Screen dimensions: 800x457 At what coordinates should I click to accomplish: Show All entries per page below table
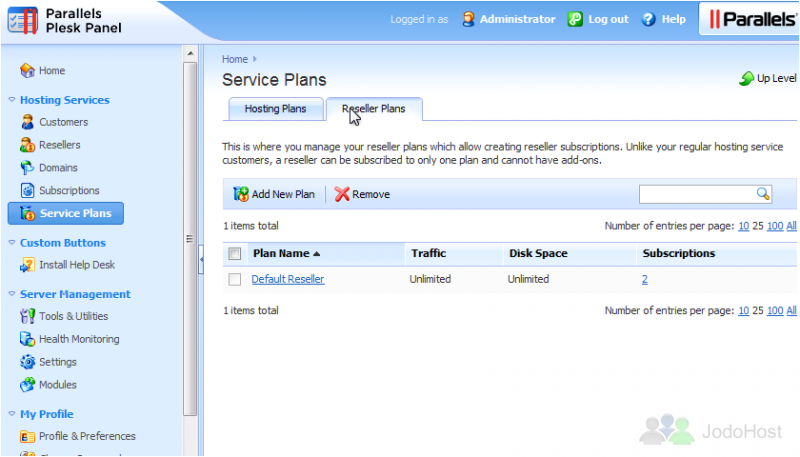pos(791,311)
